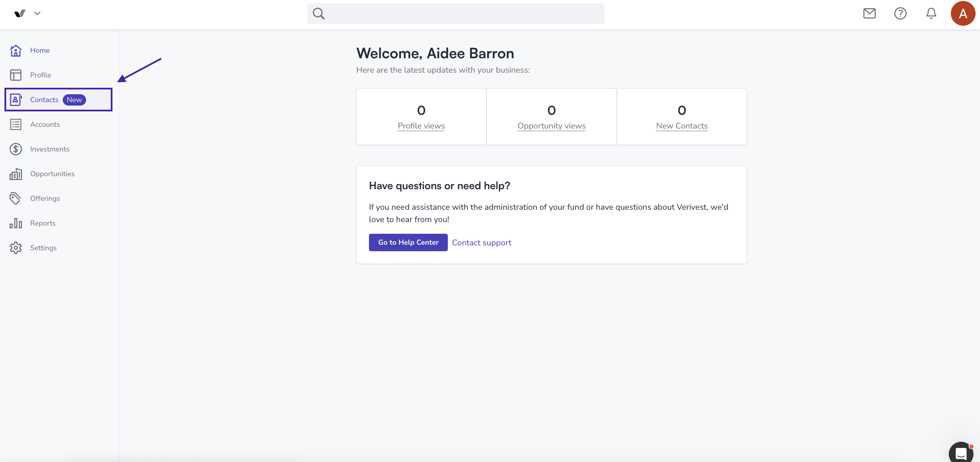
Task: Click the search magnifier icon
Action: [x=319, y=14]
